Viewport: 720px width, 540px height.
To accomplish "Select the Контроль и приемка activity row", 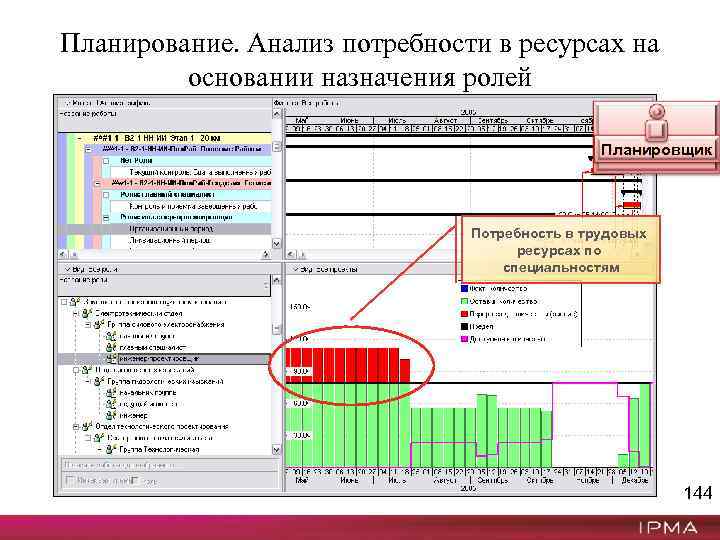I will [193, 206].
